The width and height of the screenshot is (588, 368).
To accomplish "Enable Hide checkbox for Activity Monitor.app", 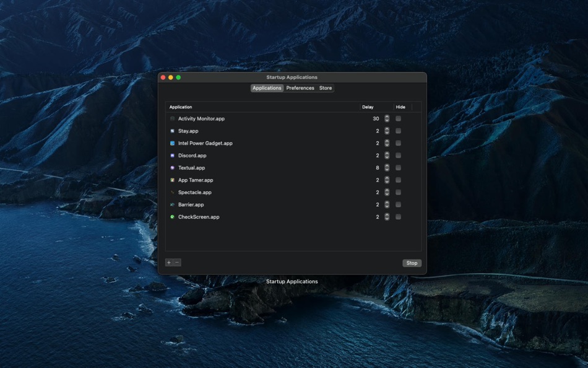I will pos(398,119).
